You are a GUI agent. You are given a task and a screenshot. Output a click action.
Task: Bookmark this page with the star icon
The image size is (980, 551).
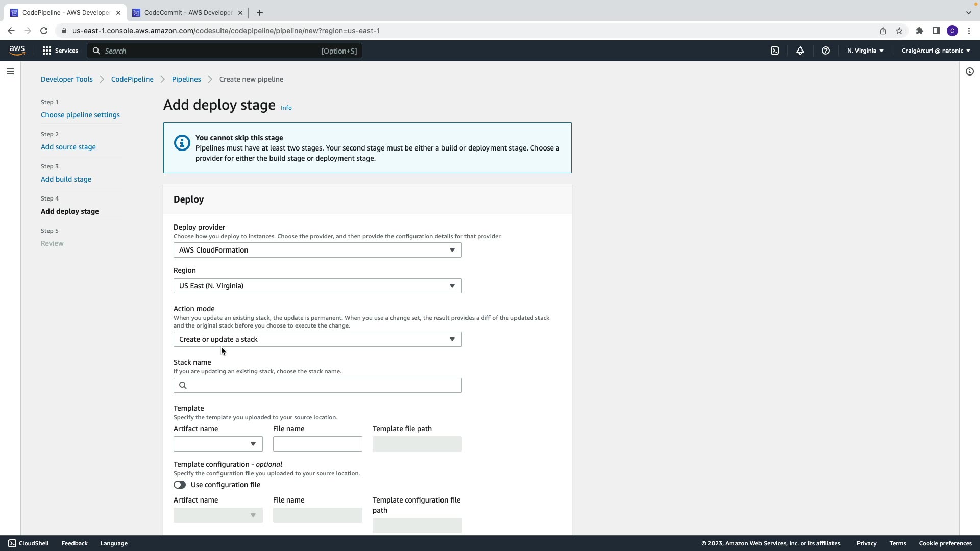pyautogui.click(x=899, y=31)
